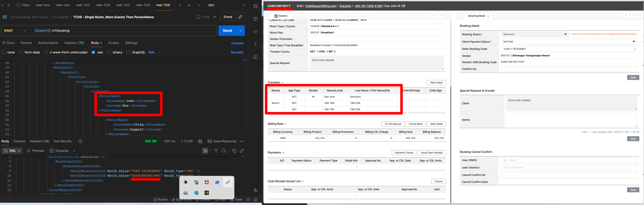644x205 pixels.
Task: Select the form-data body option
Action: 21,52
